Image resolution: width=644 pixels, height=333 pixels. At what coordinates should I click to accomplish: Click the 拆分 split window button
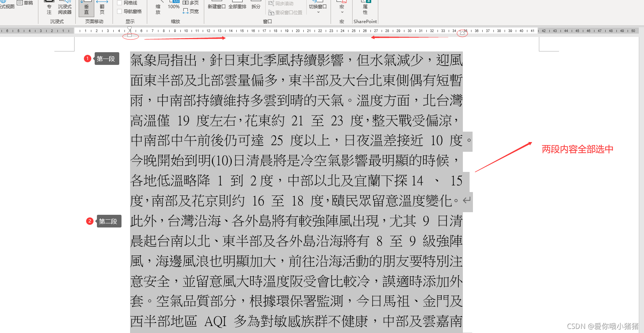pyautogui.click(x=256, y=5)
